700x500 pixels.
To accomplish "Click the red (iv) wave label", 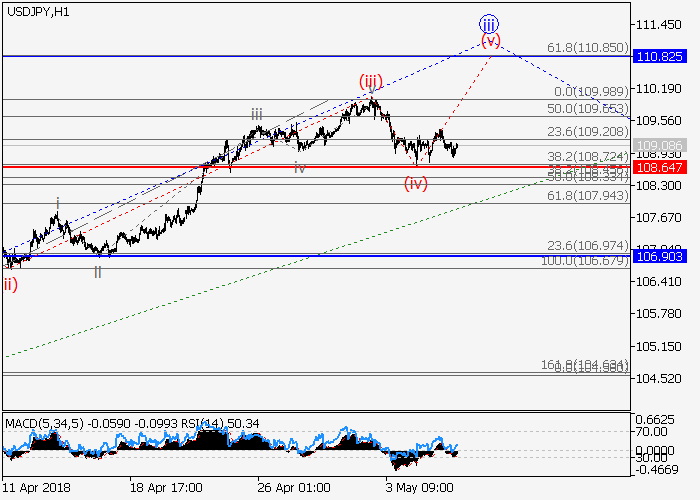I will tap(416, 183).
